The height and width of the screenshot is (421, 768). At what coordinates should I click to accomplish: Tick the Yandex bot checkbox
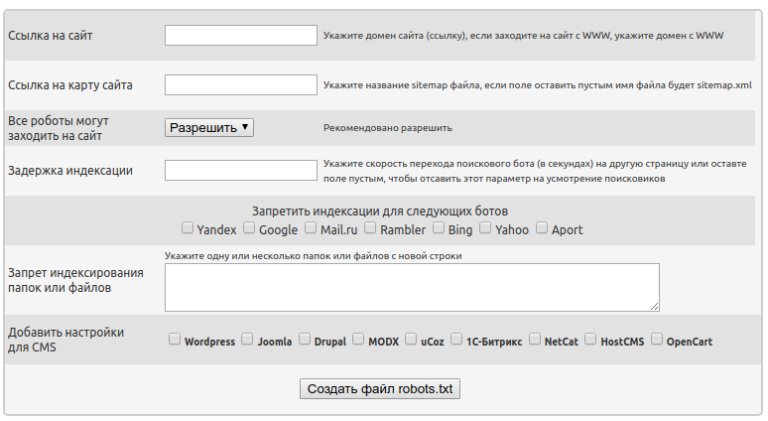(x=187, y=228)
